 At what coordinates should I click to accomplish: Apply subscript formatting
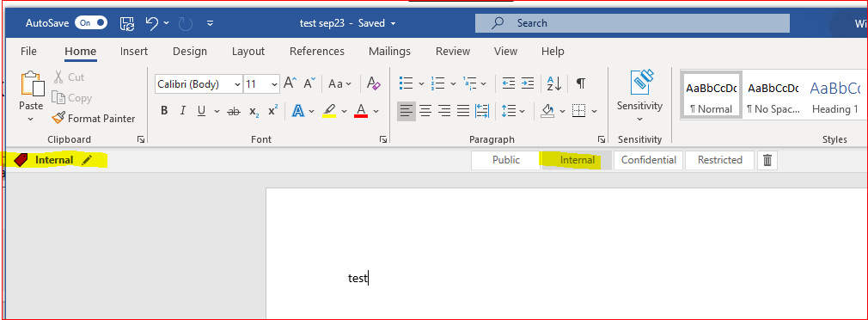[254, 111]
